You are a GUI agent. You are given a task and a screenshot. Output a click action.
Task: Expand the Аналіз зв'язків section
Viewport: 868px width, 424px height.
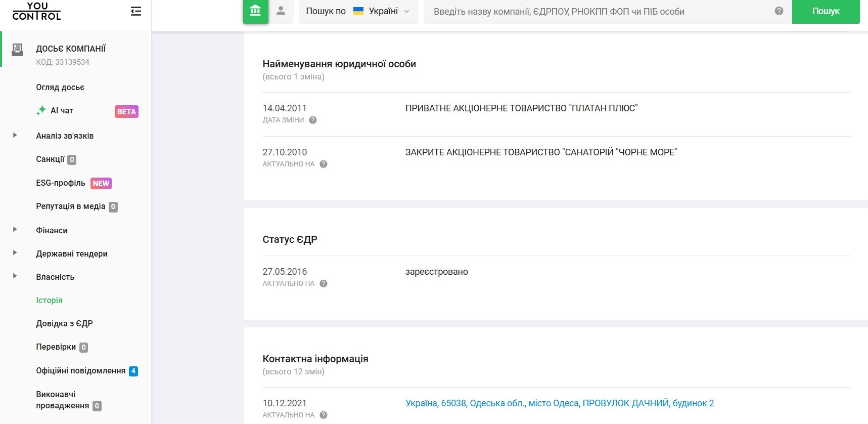pyautogui.click(x=15, y=136)
